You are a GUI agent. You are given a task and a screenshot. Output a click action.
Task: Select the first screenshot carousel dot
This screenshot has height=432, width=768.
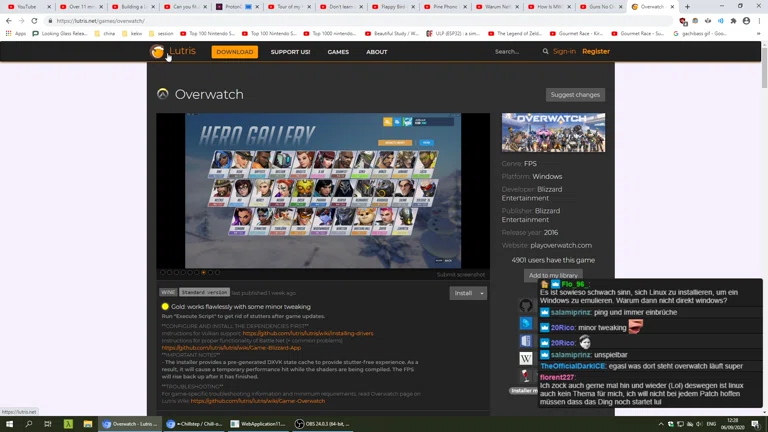[x=163, y=272]
